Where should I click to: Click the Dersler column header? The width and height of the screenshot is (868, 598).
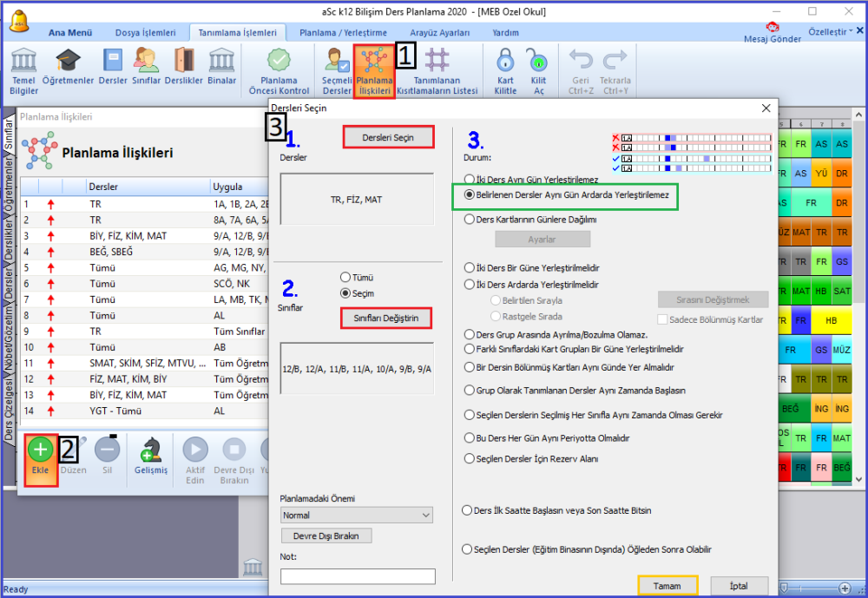(x=148, y=187)
